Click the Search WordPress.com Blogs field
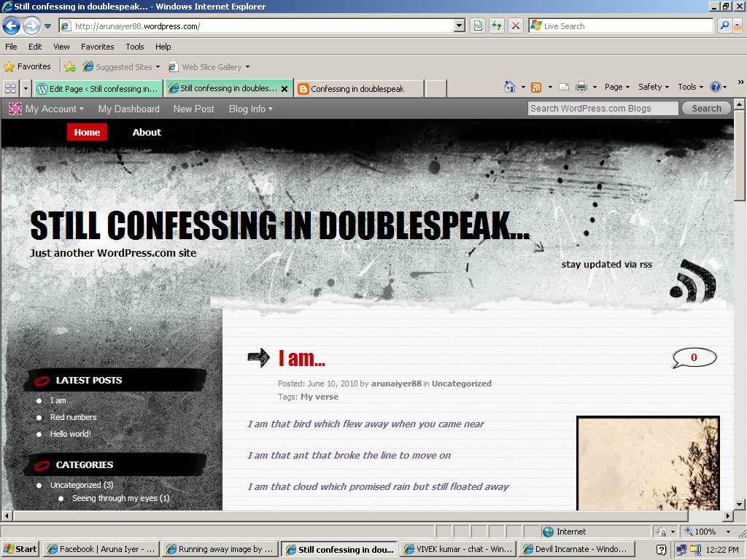The width and height of the screenshot is (747, 560). point(603,109)
